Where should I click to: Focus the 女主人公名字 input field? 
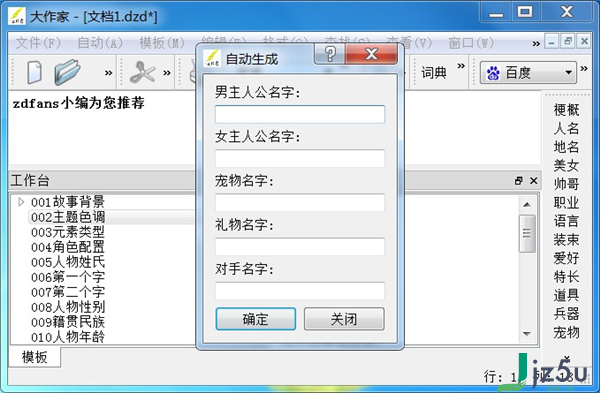pos(300,158)
